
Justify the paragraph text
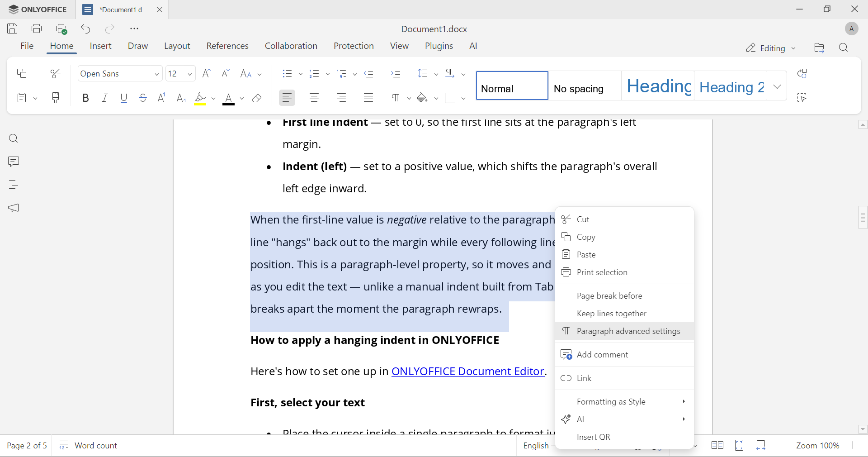point(369,98)
